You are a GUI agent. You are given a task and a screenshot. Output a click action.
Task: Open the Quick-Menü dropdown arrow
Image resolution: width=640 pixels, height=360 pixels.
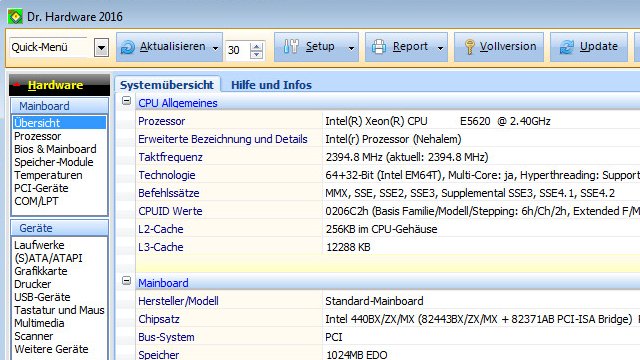click(101, 48)
